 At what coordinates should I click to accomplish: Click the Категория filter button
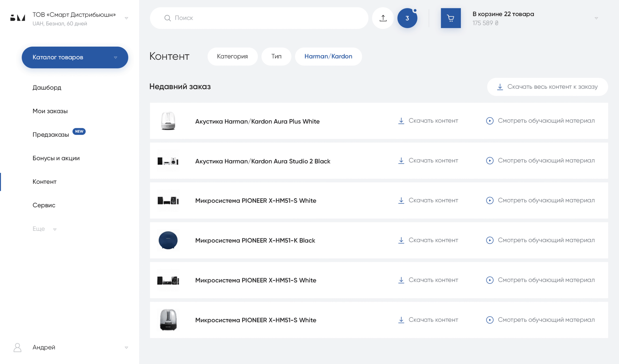pyautogui.click(x=232, y=57)
